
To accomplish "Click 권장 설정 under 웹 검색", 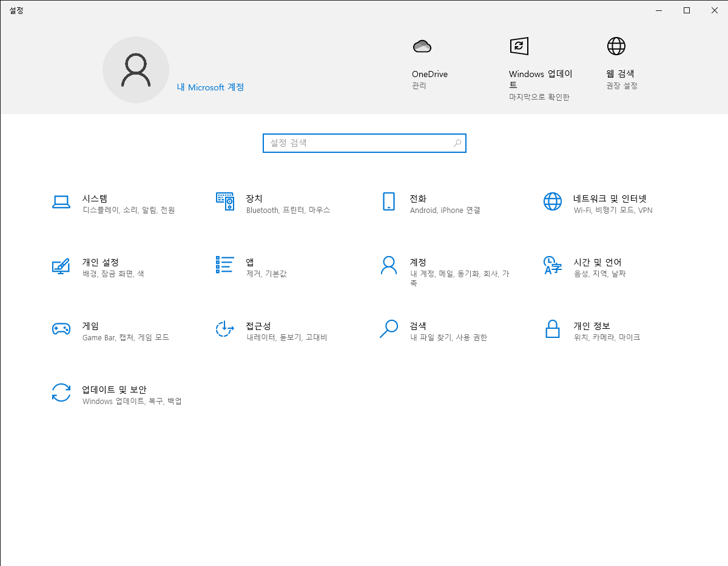I will click(x=622, y=86).
